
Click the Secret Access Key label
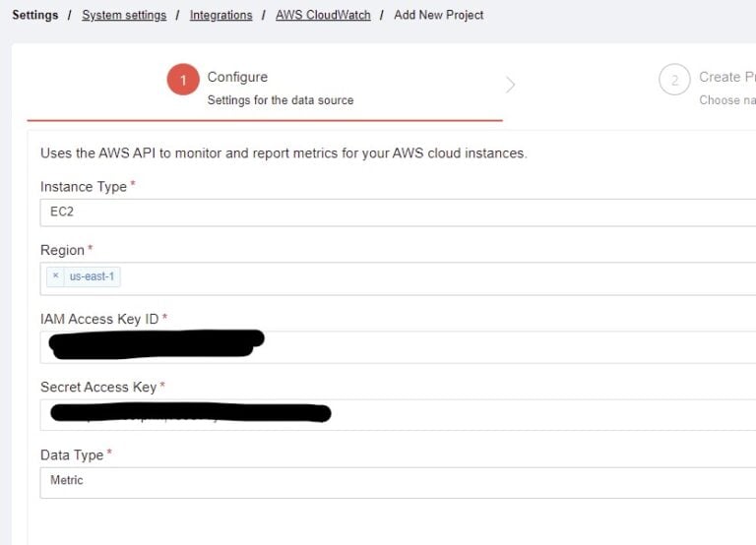click(x=98, y=387)
